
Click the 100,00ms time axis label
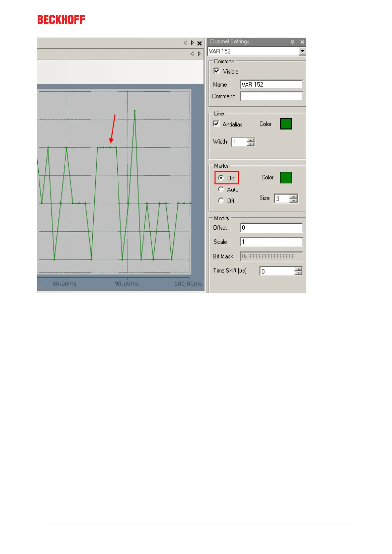pyautogui.click(x=188, y=284)
